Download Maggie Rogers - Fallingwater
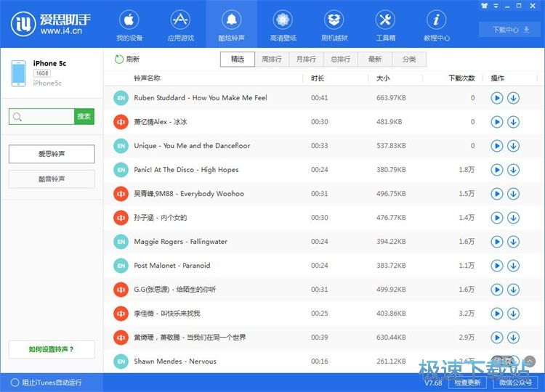The width and height of the screenshot is (545, 392). (513, 242)
